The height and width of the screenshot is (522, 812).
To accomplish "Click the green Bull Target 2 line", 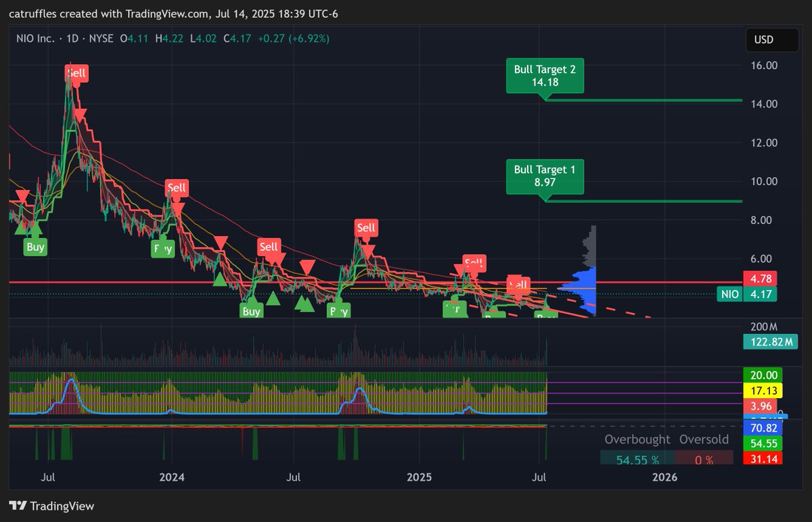I will tap(644, 101).
